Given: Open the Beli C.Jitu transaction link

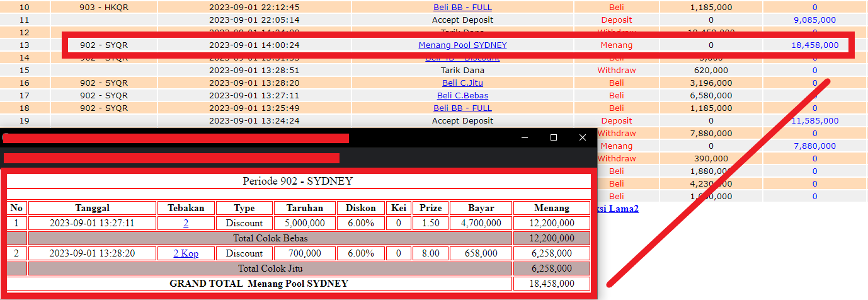Looking at the screenshot, I should click(462, 83).
